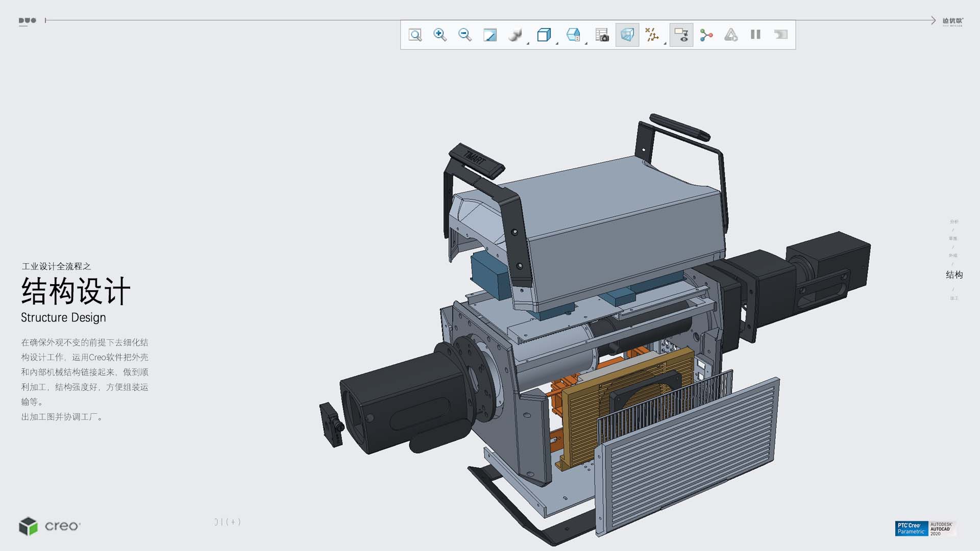Click the Refit zoom-to-fit icon
The height and width of the screenshot is (551, 980).
coord(415,35)
